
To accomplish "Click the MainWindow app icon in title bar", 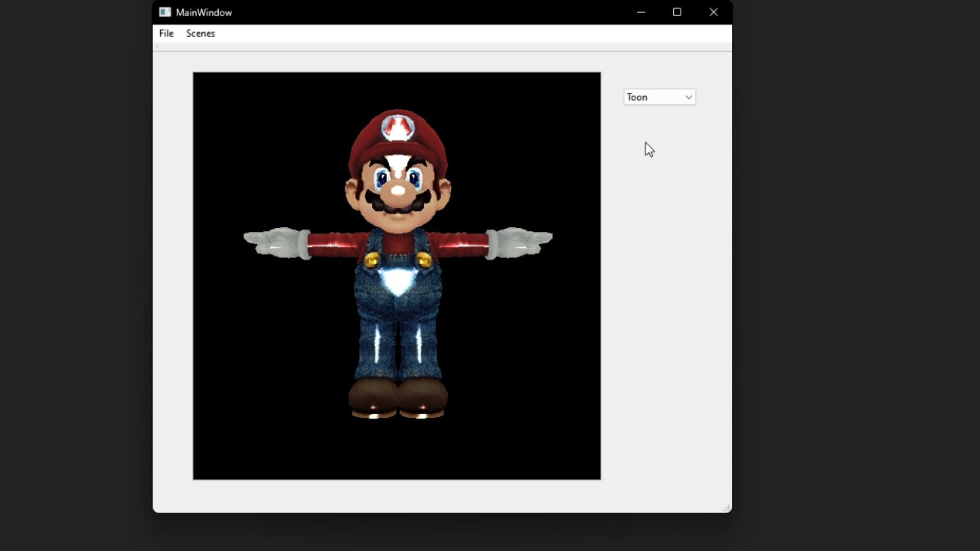I will (x=165, y=12).
